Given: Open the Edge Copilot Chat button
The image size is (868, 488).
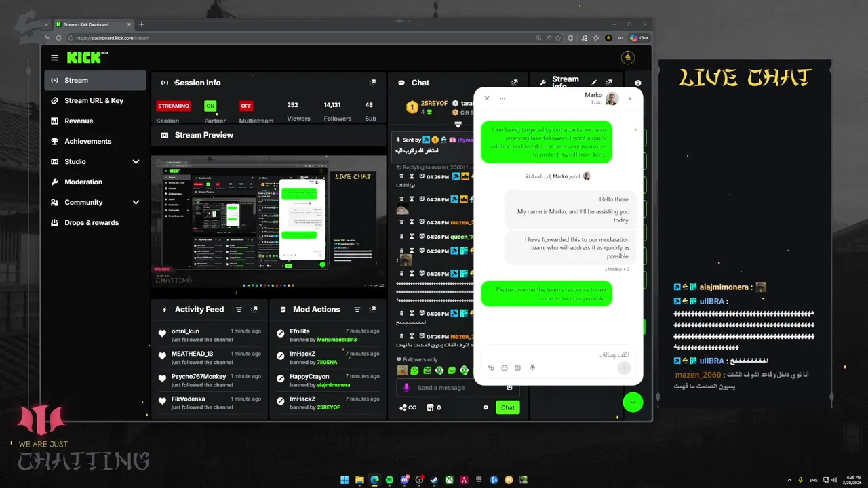Looking at the screenshot, I should [639, 38].
